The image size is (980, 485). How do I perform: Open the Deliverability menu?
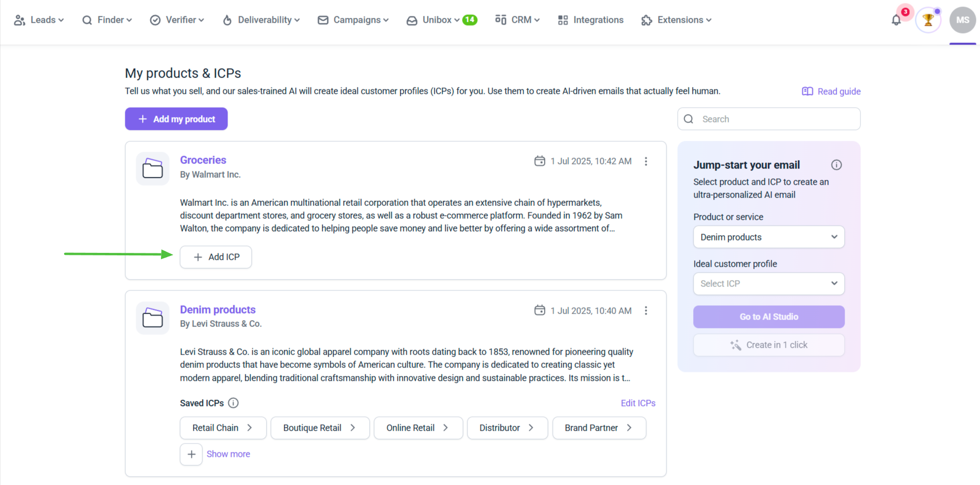(261, 20)
